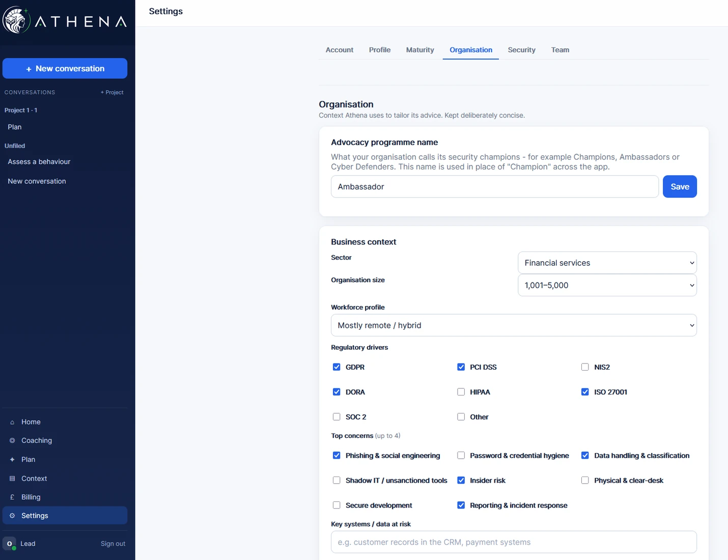The height and width of the screenshot is (560, 728).
Task: Check Password & credential hygiene
Action: tap(461, 456)
